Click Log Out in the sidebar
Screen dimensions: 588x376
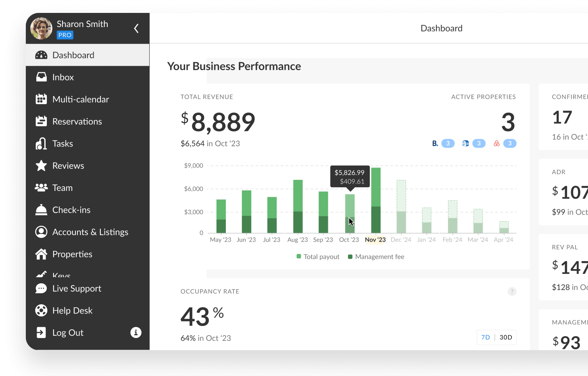(67, 332)
